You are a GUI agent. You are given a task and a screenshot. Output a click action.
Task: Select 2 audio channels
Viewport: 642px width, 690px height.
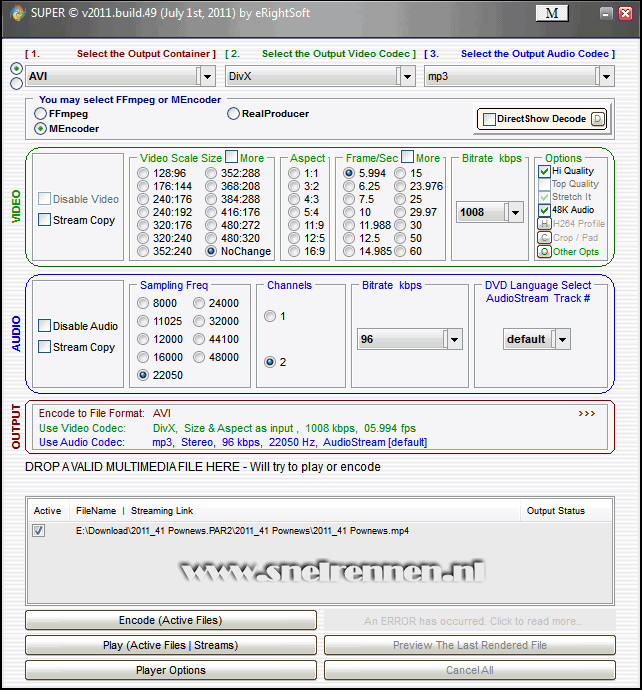click(270, 362)
